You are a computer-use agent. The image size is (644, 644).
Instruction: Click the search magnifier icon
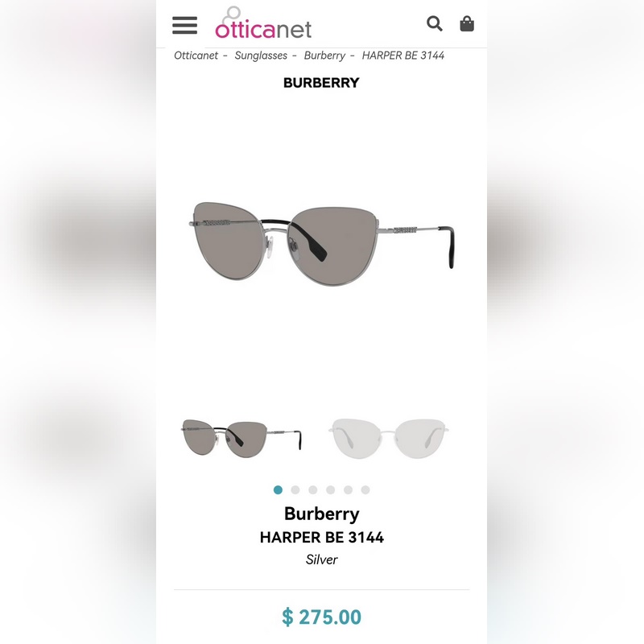point(434,23)
